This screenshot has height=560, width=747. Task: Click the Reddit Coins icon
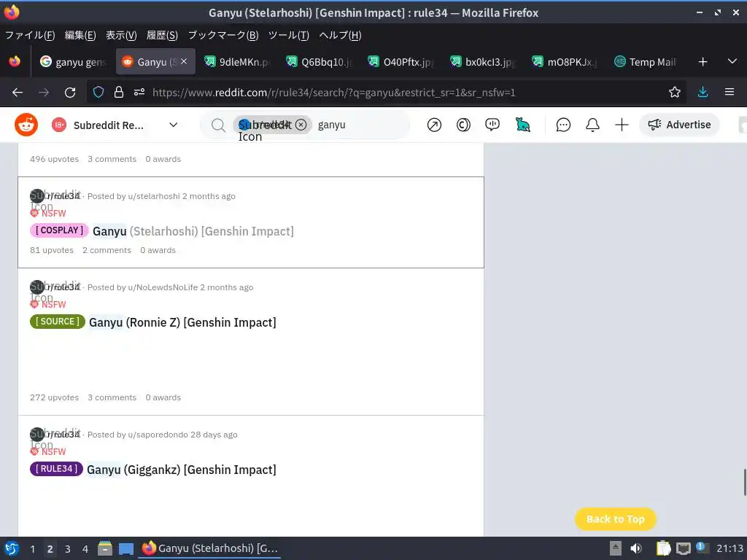point(463,125)
